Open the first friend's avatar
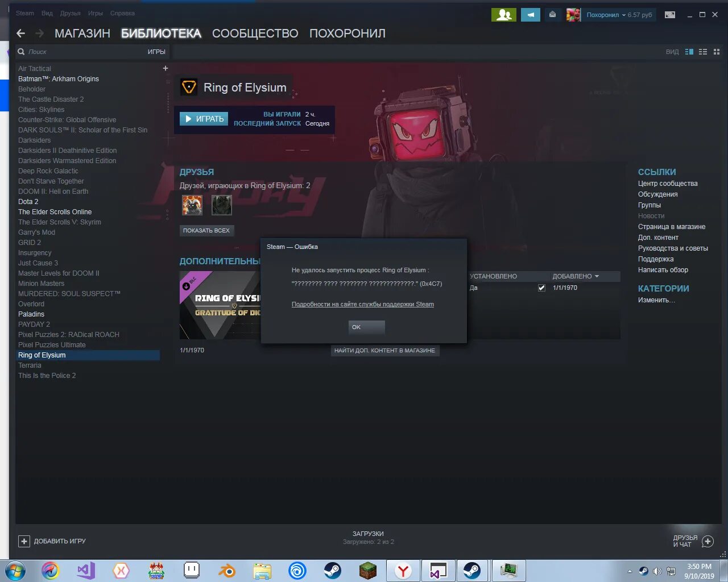Screen dimensions: 728x582 point(192,205)
